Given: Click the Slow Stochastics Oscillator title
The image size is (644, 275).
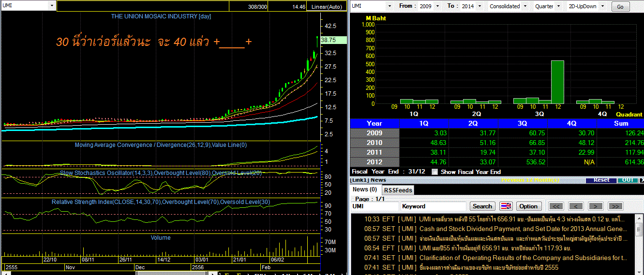Looking at the screenshot, I should pos(161,173).
